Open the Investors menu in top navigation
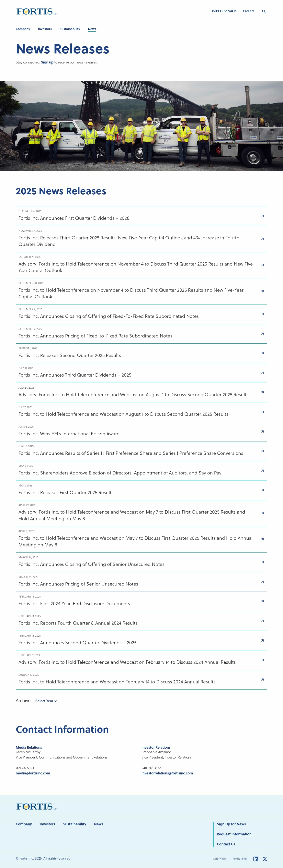Viewport: 283px width, 868px height. click(45, 29)
